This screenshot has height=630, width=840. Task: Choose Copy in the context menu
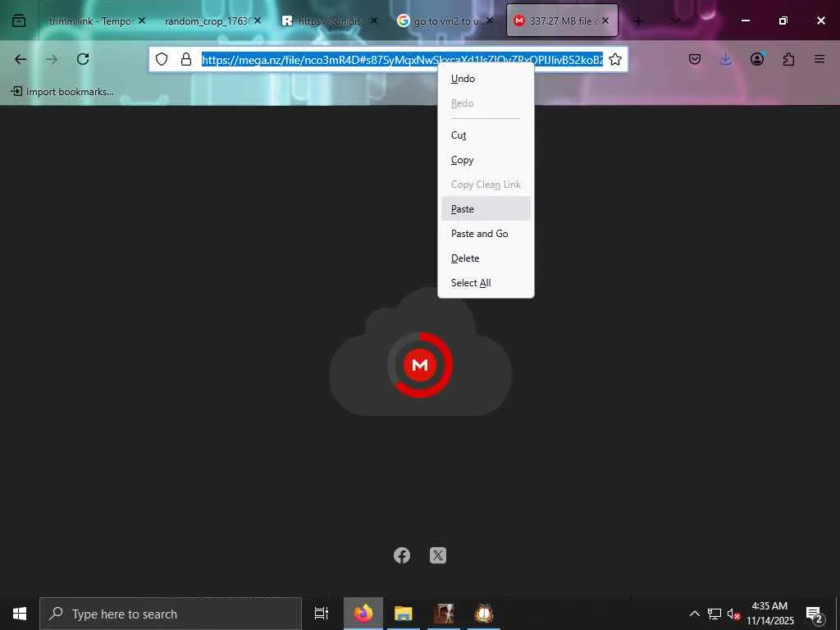(x=486, y=160)
